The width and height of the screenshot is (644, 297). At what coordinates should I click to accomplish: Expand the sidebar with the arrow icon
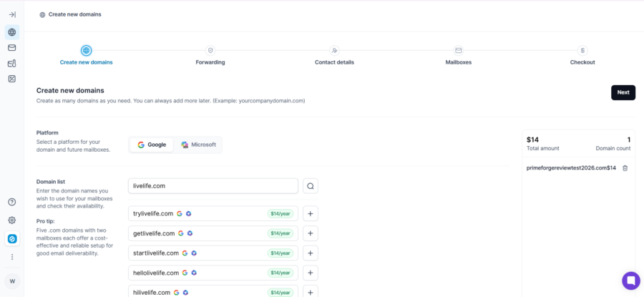[x=12, y=15]
